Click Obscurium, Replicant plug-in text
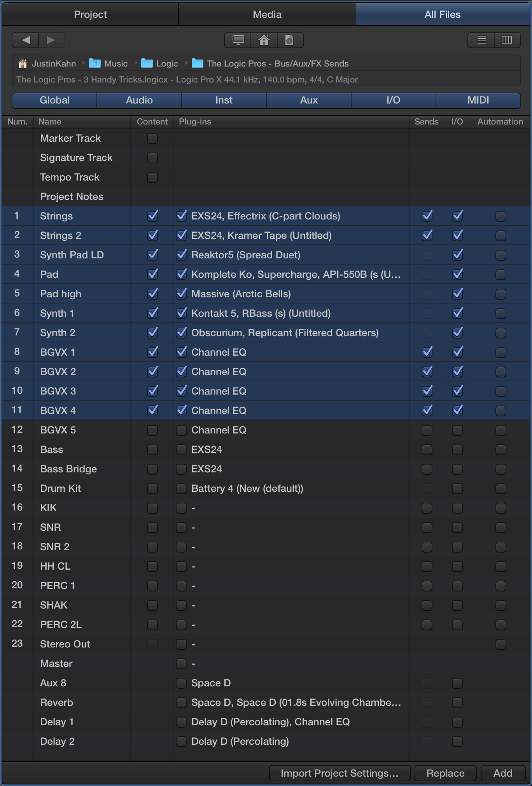This screenshot has height=786, width=532. click(285, 333)
